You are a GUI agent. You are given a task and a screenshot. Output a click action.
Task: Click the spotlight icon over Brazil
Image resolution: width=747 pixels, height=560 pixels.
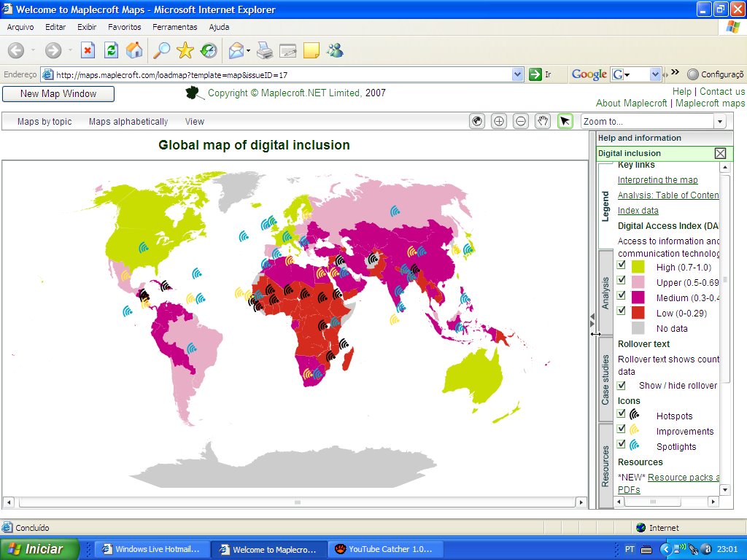click(192, 348)
